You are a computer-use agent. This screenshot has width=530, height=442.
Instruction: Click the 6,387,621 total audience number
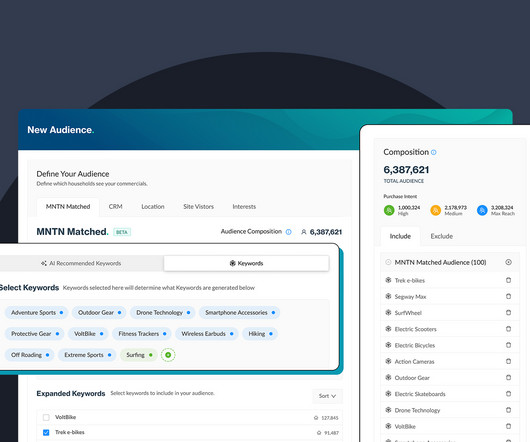(x=406, y=170)
